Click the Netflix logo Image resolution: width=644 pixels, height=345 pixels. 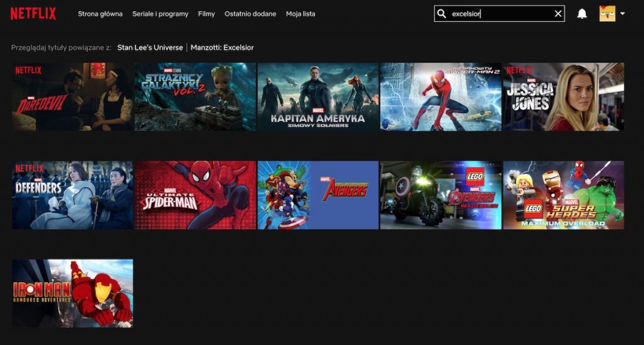[33, 14]
